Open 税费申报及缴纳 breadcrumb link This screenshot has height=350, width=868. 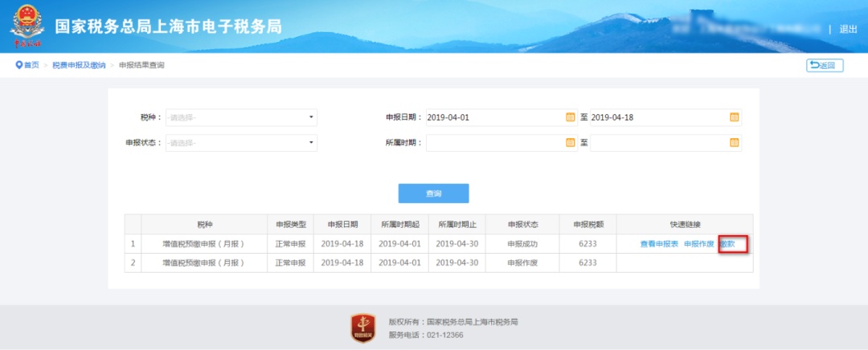79,65
